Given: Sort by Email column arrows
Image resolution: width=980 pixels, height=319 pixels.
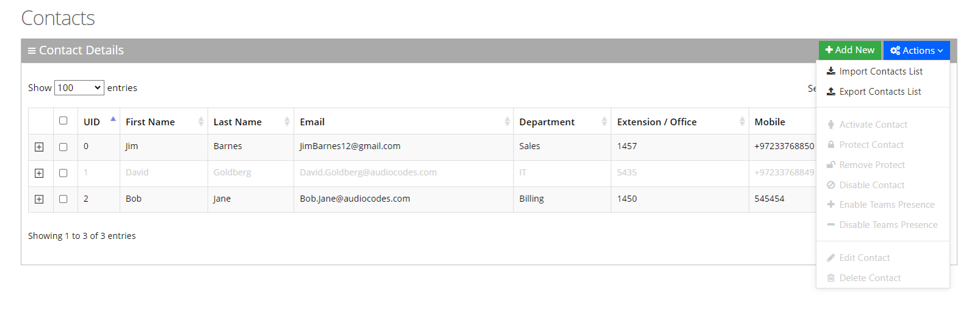Looking at the screenshot, I should (507, 122).
